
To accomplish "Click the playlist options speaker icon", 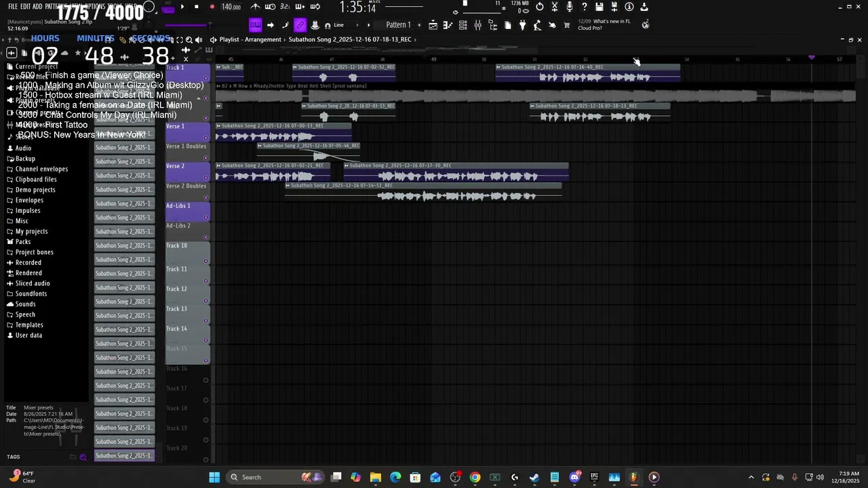I will pyautogui.click(x=213, y=39).
